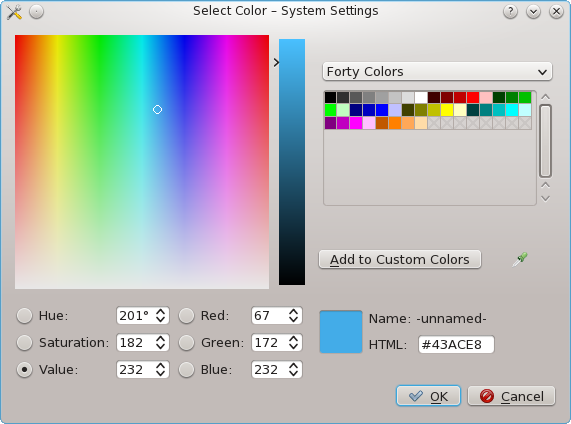Open the Forty Colors palette dropdown
This screenshot has height=424, width=571.
(437, 71)
